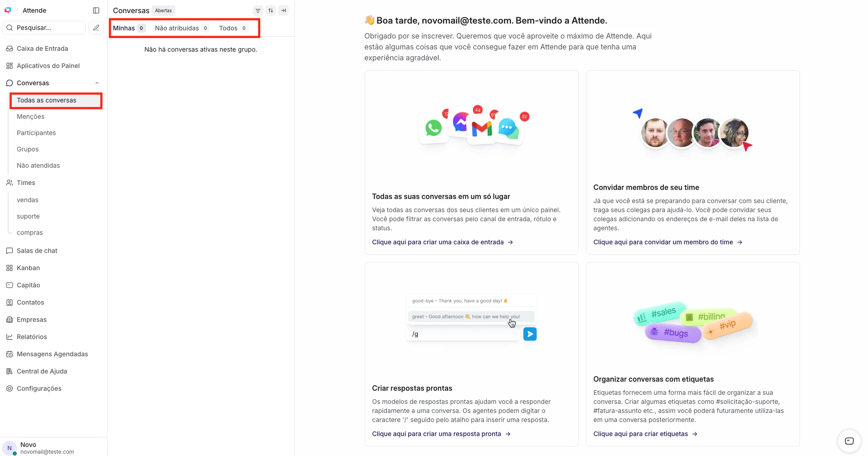Screen dimensions: 868x456
Task: Toggle the sidebar collapse icon
Action: [x=96, y=10]
